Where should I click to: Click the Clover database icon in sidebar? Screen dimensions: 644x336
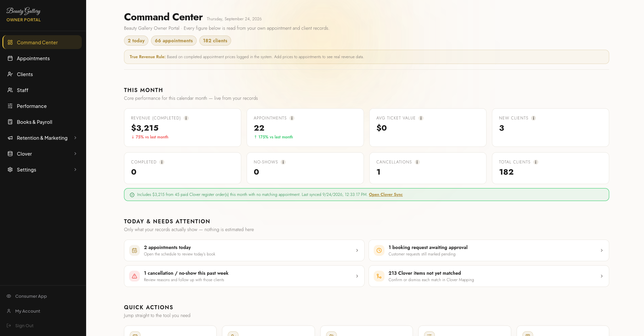(10, 154)
